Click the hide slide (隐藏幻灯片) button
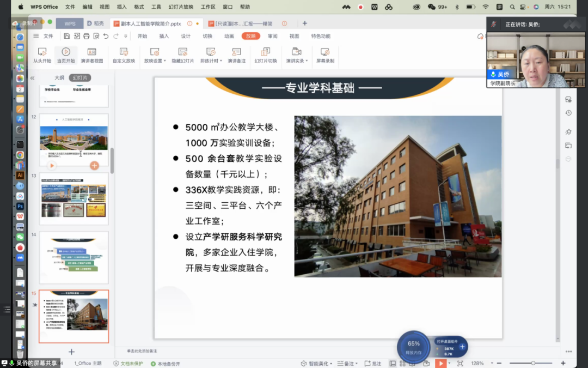The height and width of the screenshot is (368, 588). [x=182, y=55]
